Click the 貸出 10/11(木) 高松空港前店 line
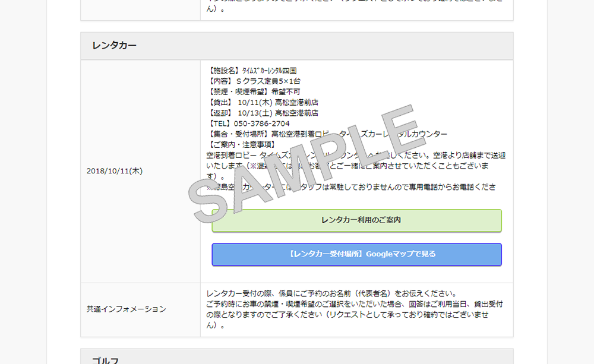 262,102
